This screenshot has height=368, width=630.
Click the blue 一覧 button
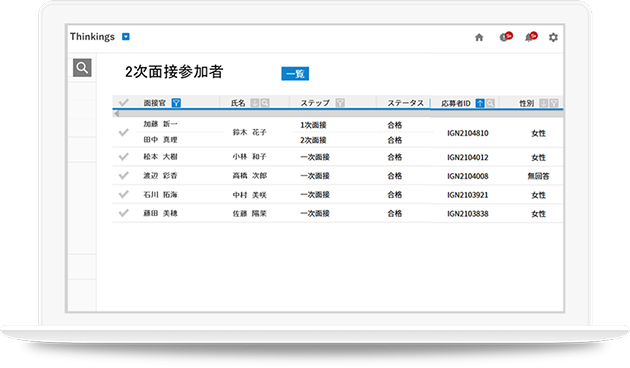click(x=295, y=74)
